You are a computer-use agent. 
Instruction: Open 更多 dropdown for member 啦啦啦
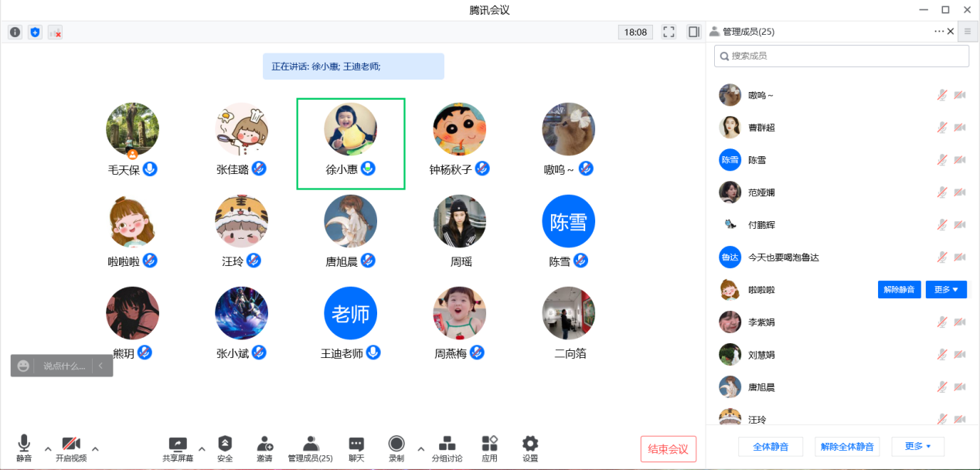point(946,290)
